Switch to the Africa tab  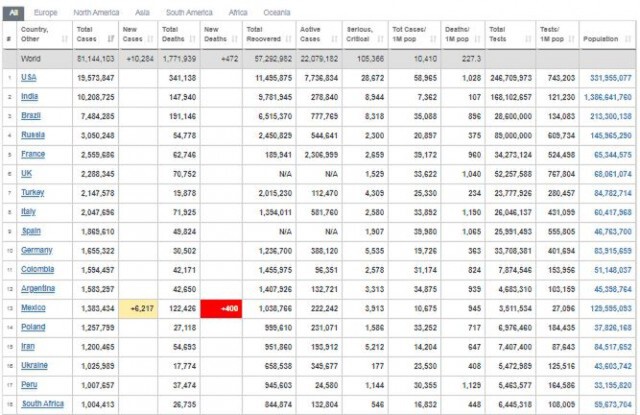click(x=238, y=13)
